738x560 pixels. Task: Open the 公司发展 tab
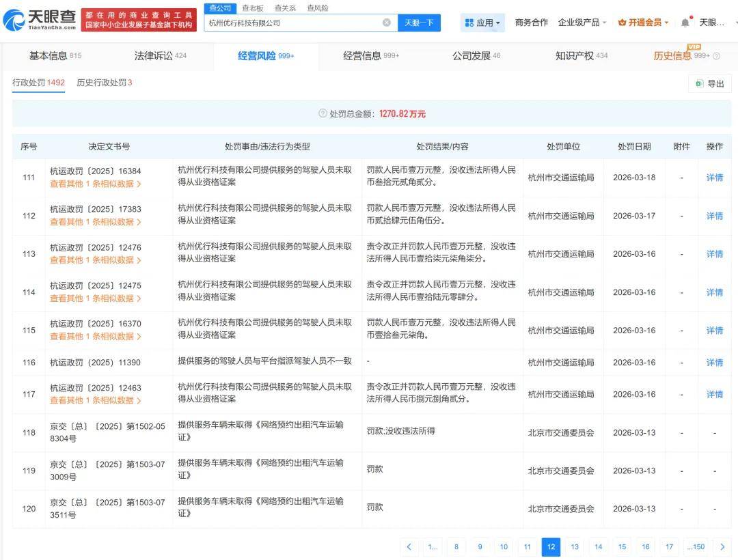[x=476, y=56]
